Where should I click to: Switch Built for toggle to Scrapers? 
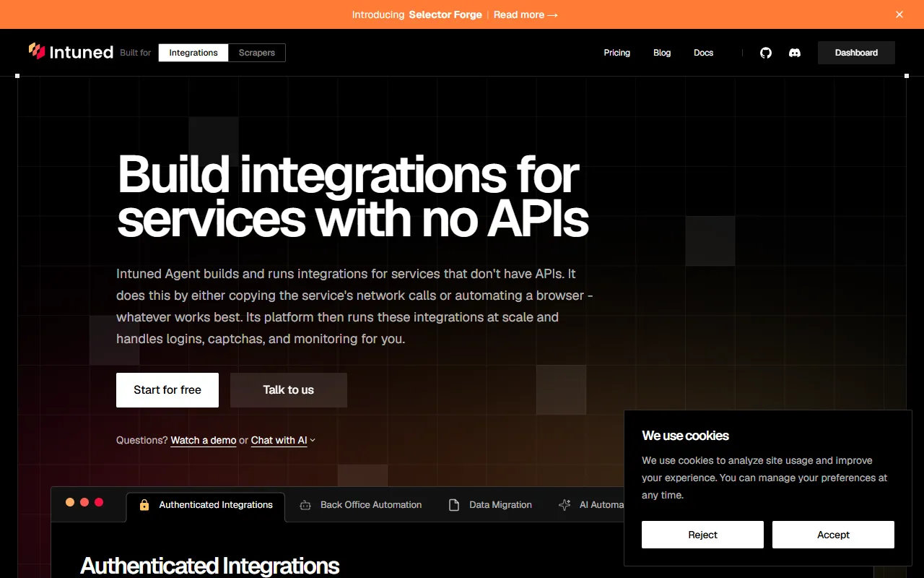click(x=257, y=53)
